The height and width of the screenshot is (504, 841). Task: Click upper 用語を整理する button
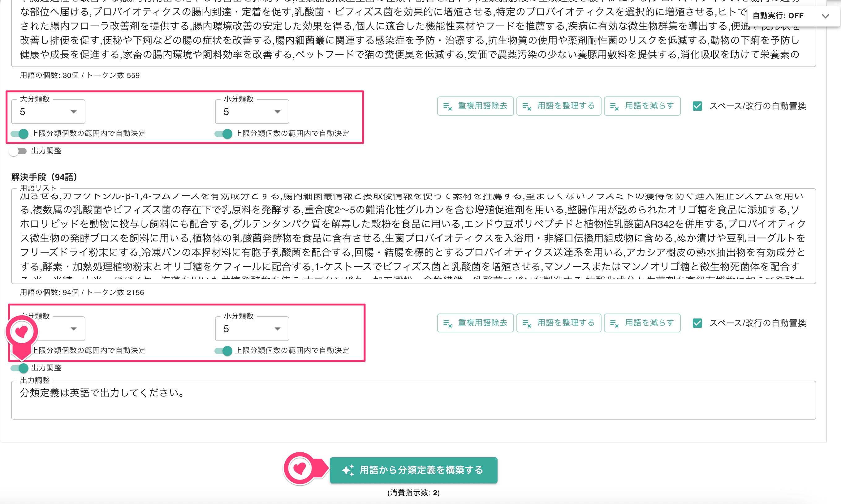[x=559, y=106]
